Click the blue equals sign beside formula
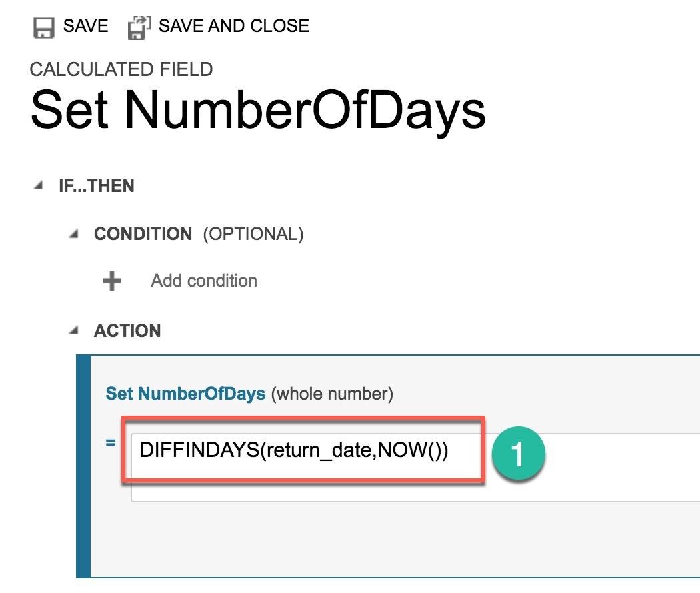Screen dimensions: 700x593 point(110,442)
